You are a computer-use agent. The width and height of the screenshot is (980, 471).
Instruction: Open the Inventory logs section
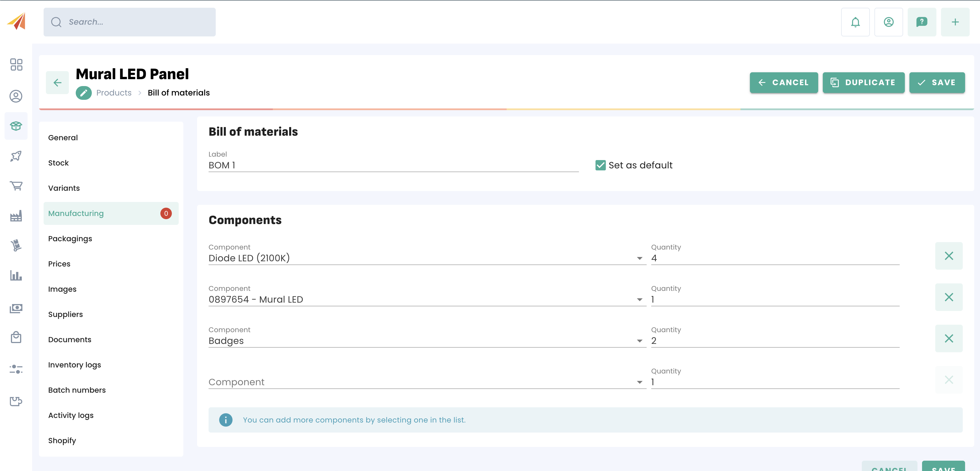(75, 365)
